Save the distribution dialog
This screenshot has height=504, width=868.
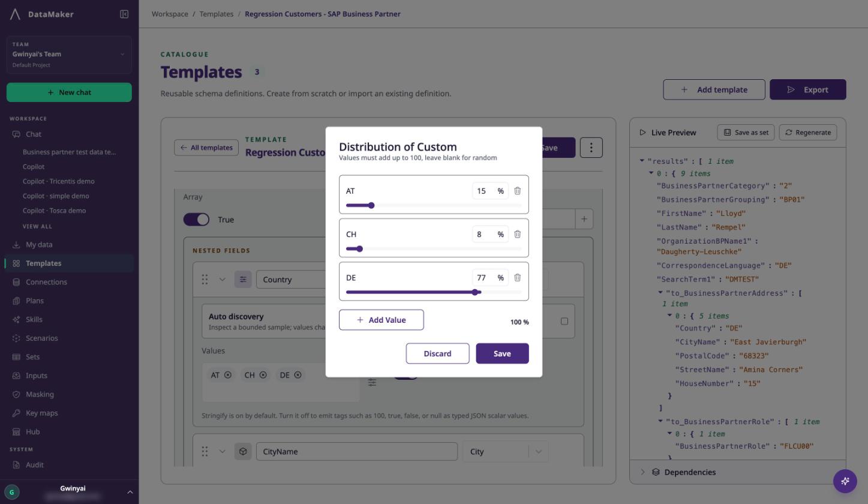[502, 353]
